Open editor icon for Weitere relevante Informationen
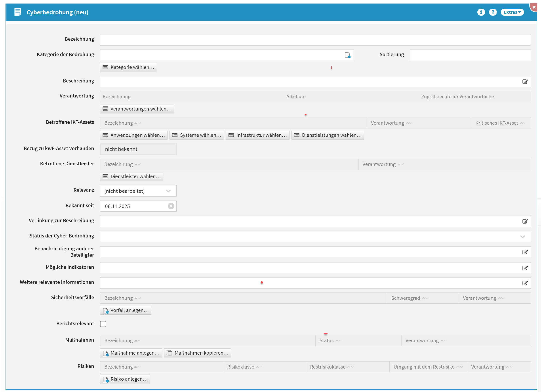The image size is (541, 392). tap(525, 283)
